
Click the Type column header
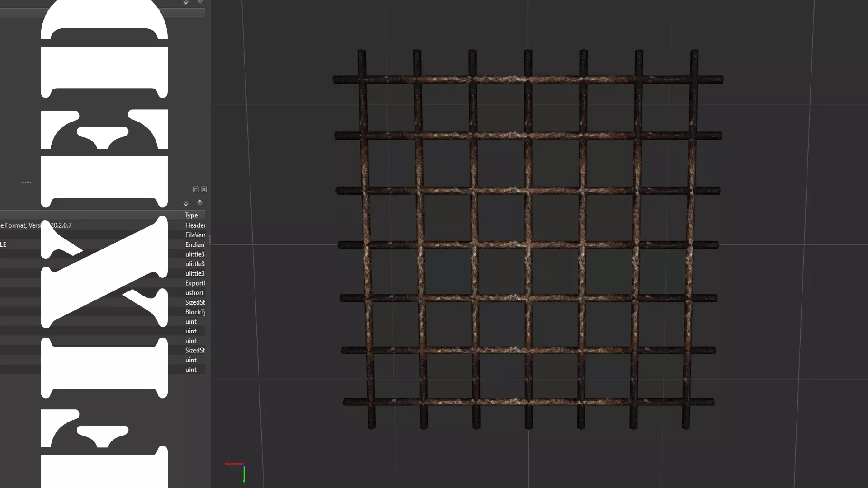click(194, 215)
